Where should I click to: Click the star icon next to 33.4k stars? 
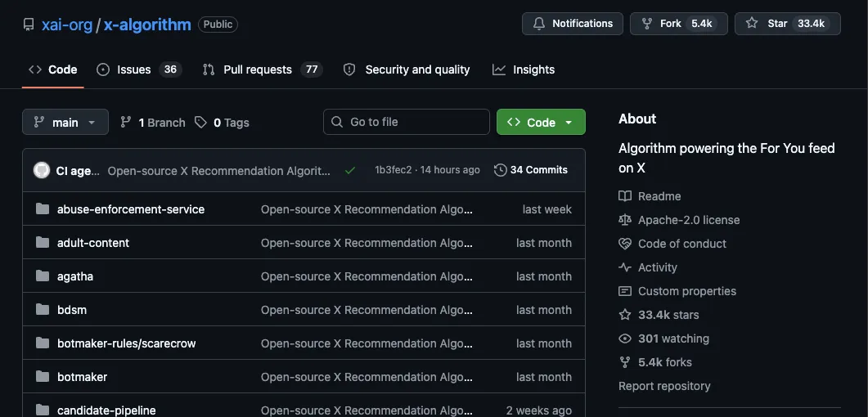click(x=625, y=316)
